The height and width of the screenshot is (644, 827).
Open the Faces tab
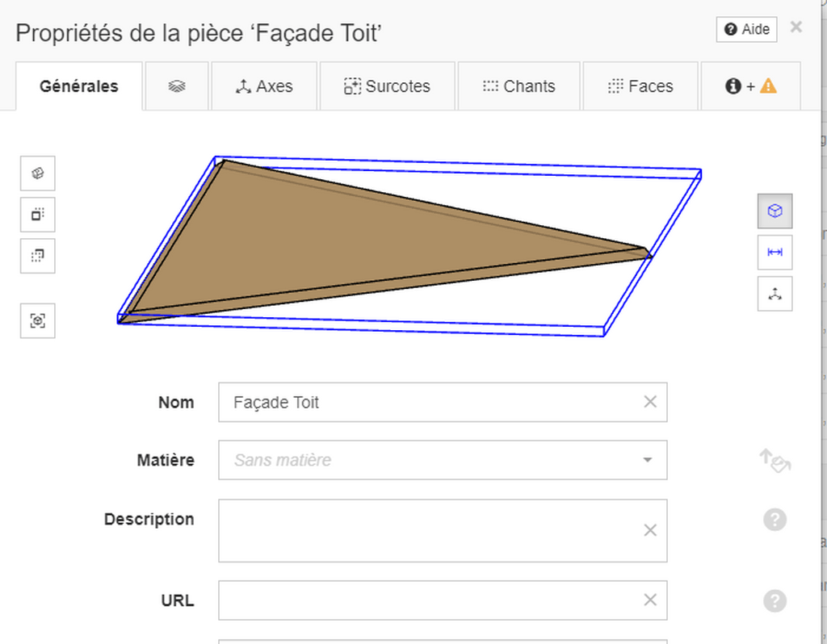tap(640, 86)
